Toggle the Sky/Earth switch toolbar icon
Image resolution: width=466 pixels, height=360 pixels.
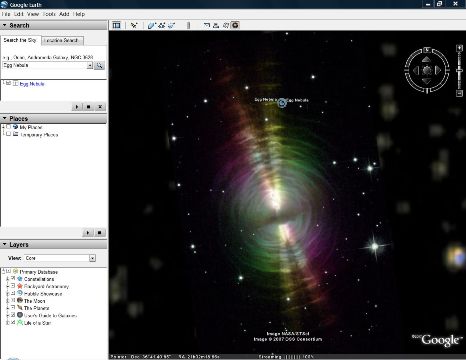(x=235, y=25)
